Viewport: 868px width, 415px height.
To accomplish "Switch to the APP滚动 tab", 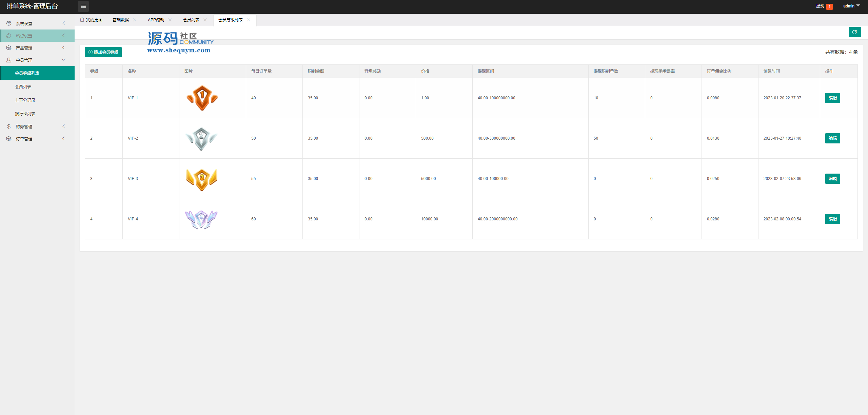I will click(156, 20).
